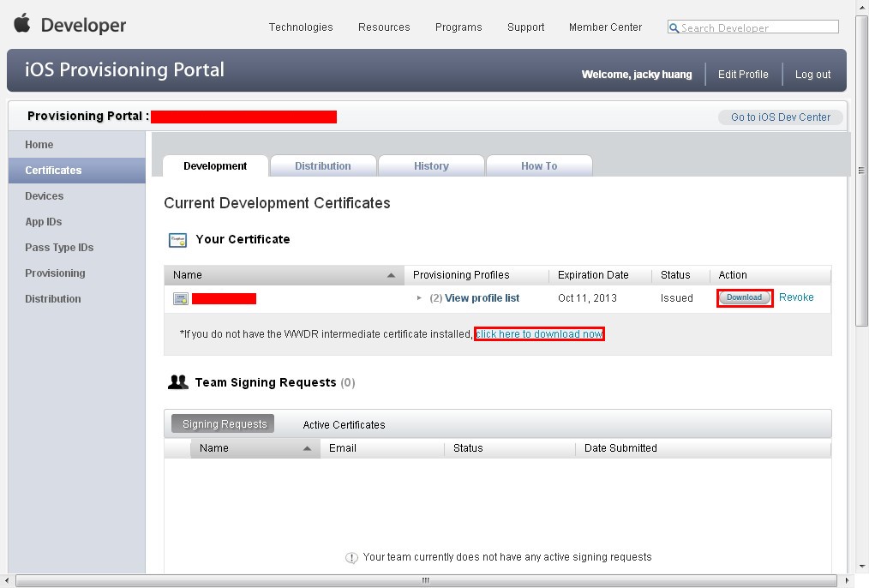Click the no-signing-requests warning icon
The height and width of the screenshot is (588, 869).
coord(351,557)
